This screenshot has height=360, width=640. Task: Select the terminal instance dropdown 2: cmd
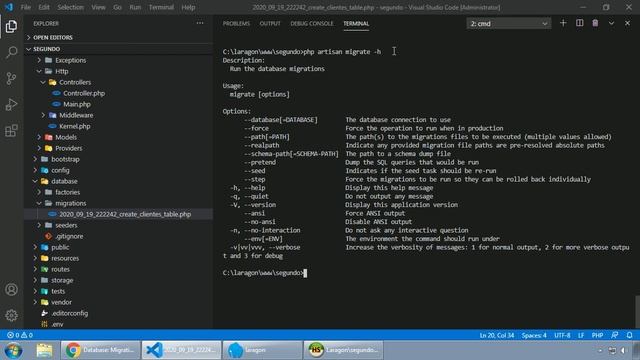[508, 24]
